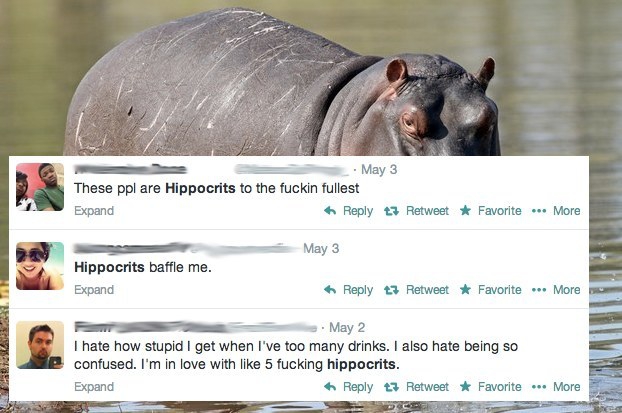Expand the first tweet about Hippocrits
The width and height of the screenshot is (622, 413).
[x=94, y=211]
